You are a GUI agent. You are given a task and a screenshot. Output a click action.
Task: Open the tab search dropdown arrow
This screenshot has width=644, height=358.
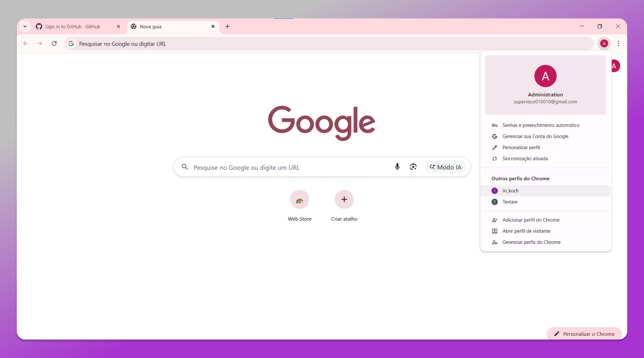click(x=25, y=27)
